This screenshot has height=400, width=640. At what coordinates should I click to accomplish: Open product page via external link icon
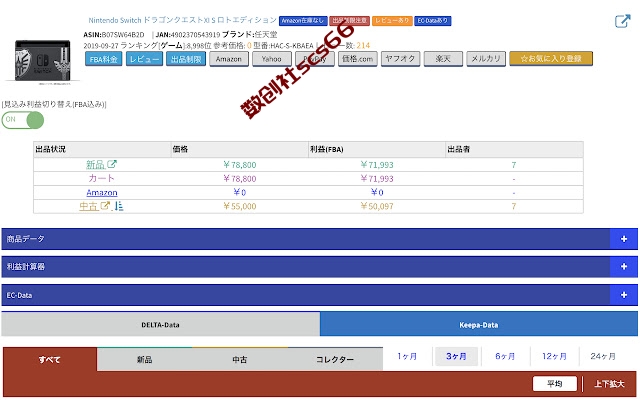[622, 21]
